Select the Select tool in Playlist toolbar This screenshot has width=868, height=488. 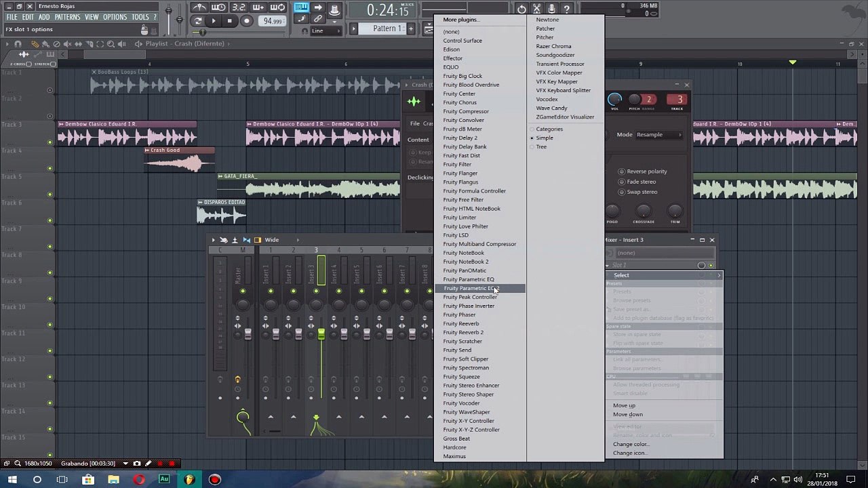[x=100, y=44]
